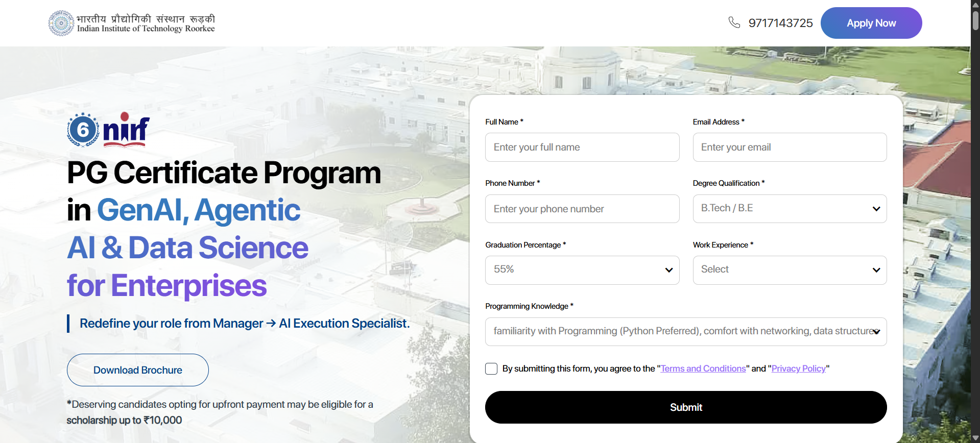Open the Programming Knowledge dropdown

click(679, 332)
